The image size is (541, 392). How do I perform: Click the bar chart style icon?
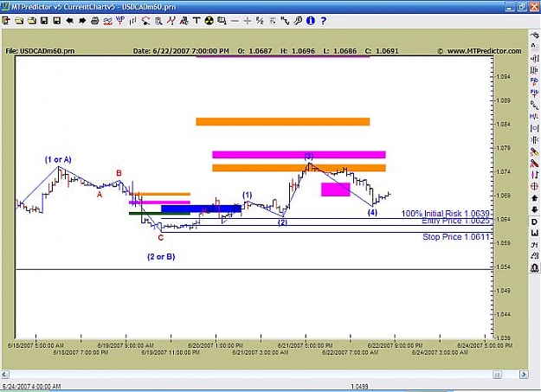point(132,21)
